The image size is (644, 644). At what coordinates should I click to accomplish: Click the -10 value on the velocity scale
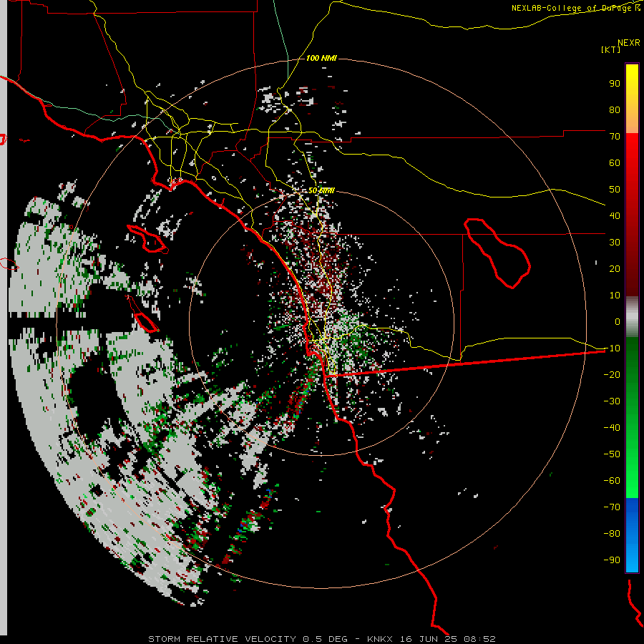pyautogui.click(x=612, y=348)
